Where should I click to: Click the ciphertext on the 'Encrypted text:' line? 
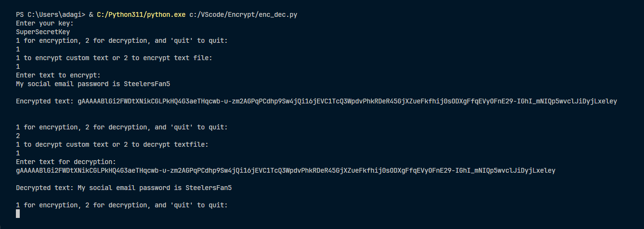point(347,101)
